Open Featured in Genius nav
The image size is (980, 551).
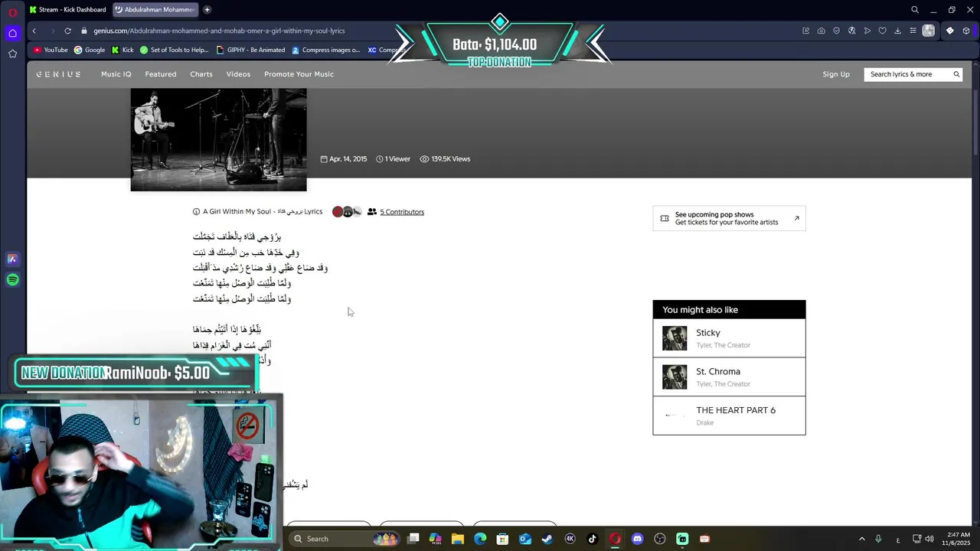(x=161, y=74)
